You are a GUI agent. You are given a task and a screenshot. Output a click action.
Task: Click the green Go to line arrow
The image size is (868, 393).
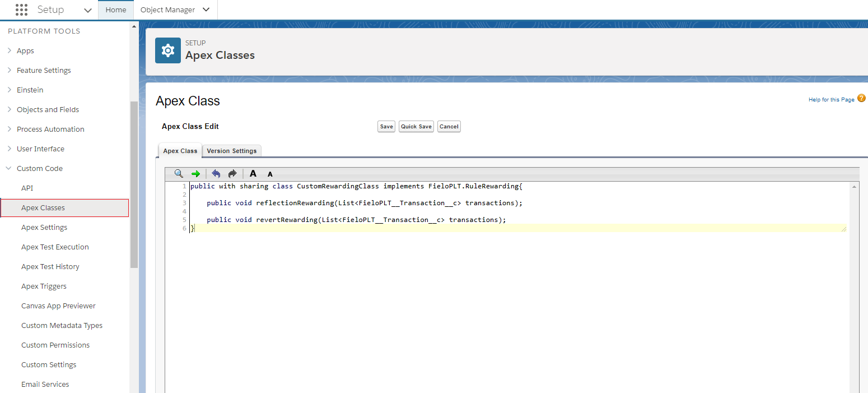pos(195,174)
